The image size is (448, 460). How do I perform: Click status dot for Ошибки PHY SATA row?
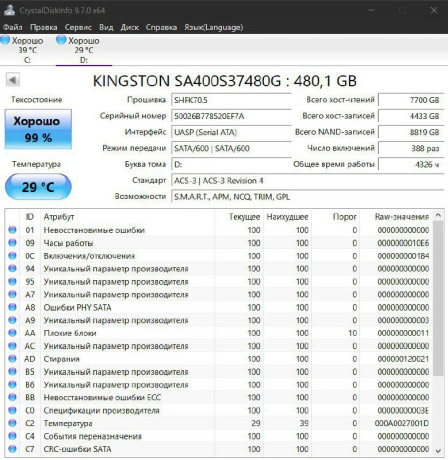[12, 307]
